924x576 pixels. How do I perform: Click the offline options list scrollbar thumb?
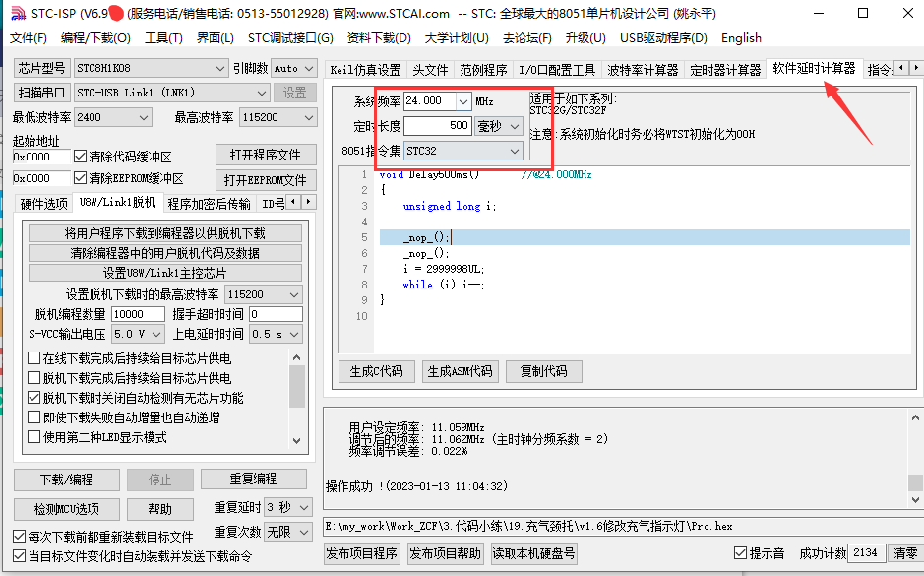297,387
